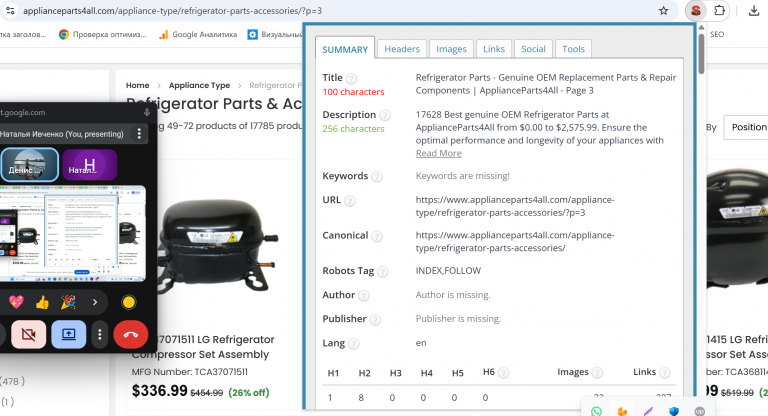Image resolution: width=768 pixels, height=416 pixels.
Task: Open purple feather app in system tray
Action: tap(648, 411)
